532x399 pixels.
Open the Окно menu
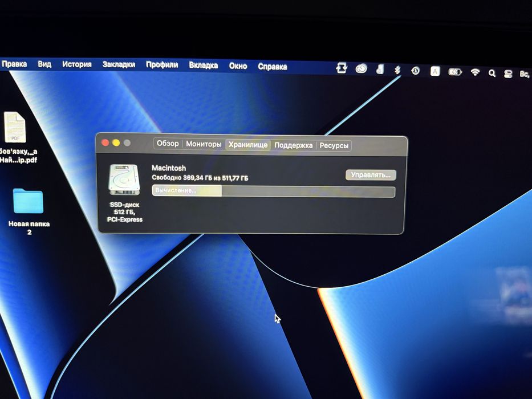238,66
